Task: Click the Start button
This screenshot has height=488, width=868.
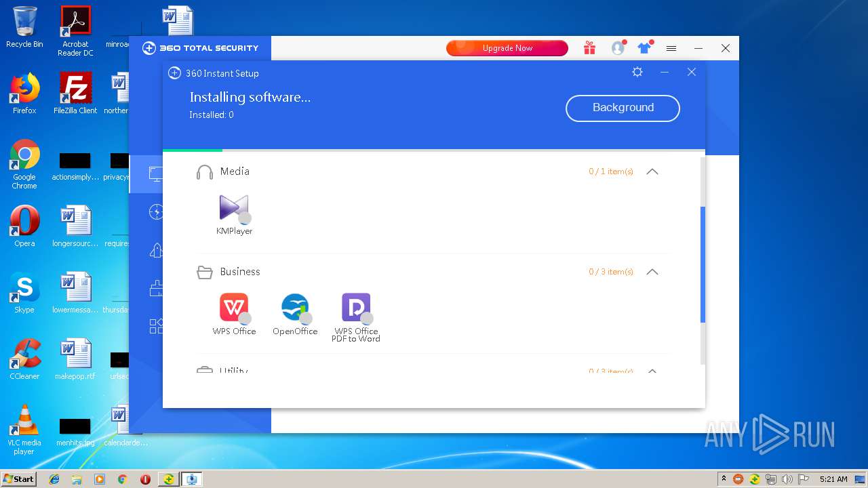Action: (19, 479)
